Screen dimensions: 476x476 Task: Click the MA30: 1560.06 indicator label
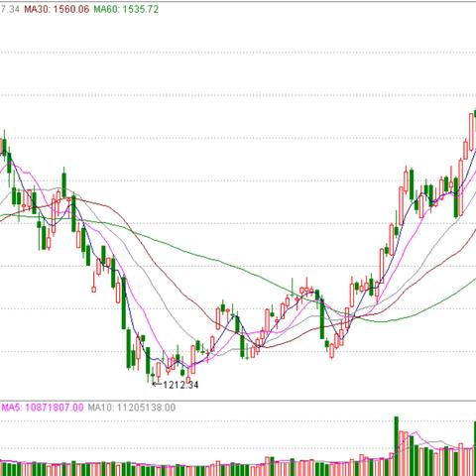tap(57, 9)
